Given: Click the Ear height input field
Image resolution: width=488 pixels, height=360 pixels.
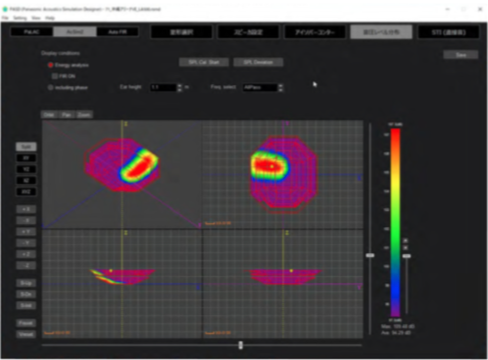Looking at the screenshot, I should pos(163,87).
